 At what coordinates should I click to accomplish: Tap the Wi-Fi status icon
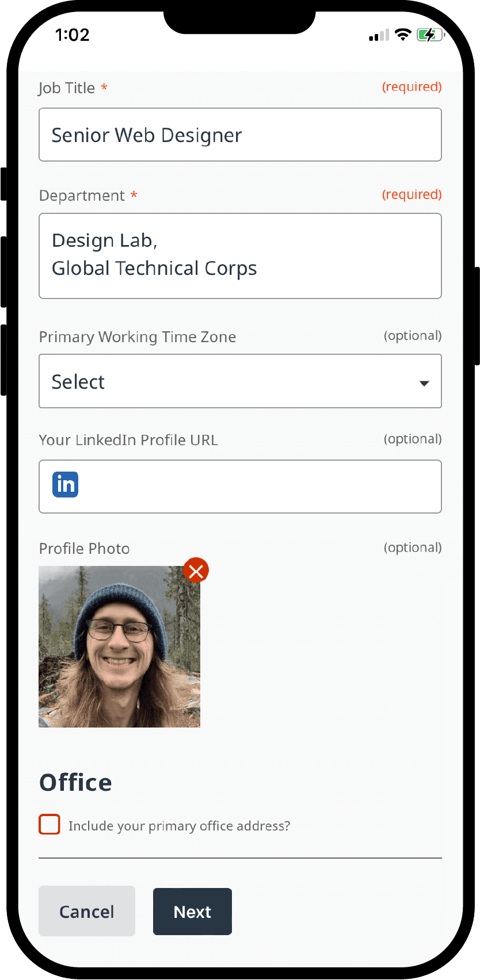click(403, 35)
